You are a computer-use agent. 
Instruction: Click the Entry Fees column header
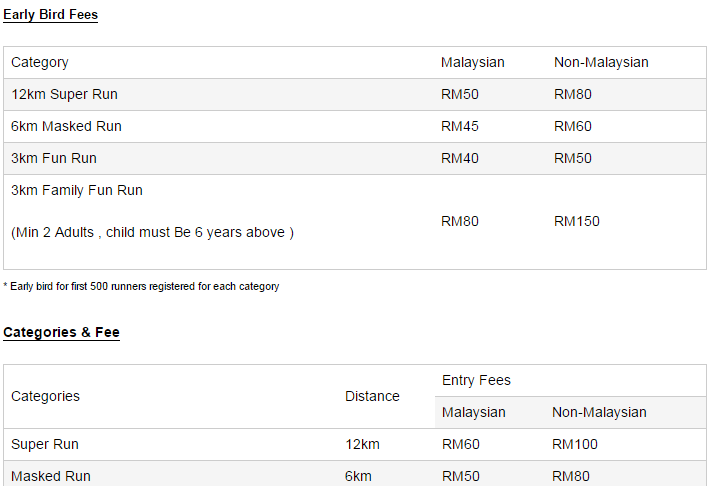tap(476, 380)
